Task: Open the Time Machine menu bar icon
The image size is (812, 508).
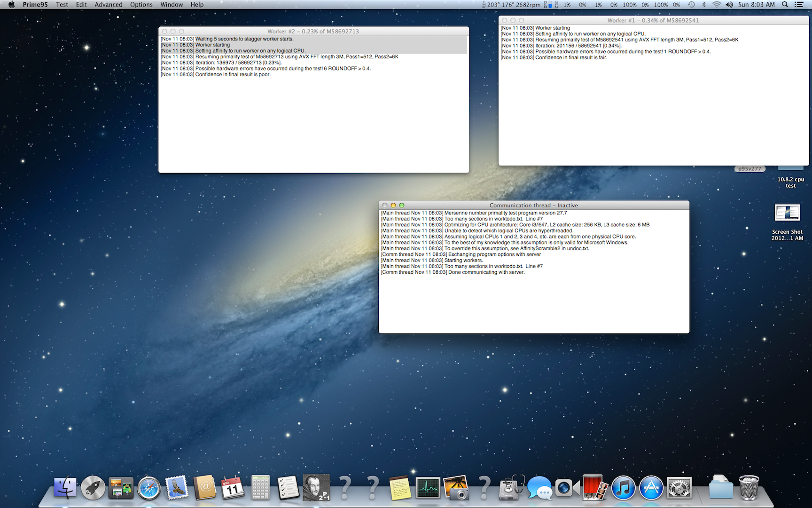Action: pyautogui.click(x=691, y=5)
